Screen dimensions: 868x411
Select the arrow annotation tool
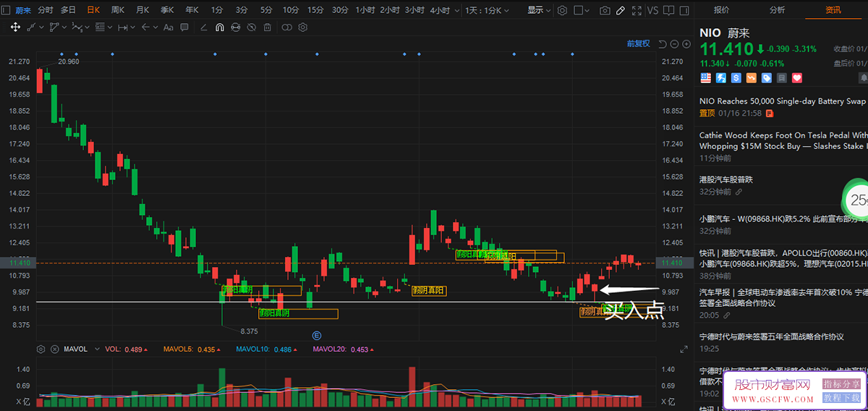145,27
